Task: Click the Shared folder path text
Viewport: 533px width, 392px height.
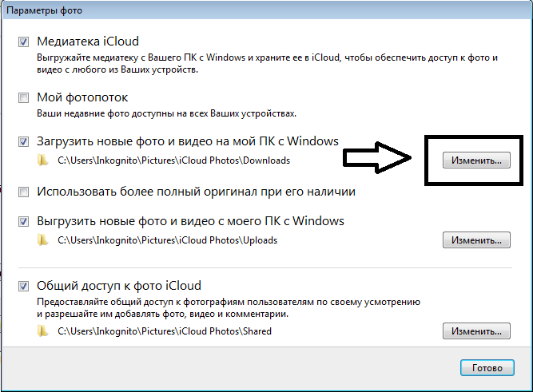Action: coord(165,331)
